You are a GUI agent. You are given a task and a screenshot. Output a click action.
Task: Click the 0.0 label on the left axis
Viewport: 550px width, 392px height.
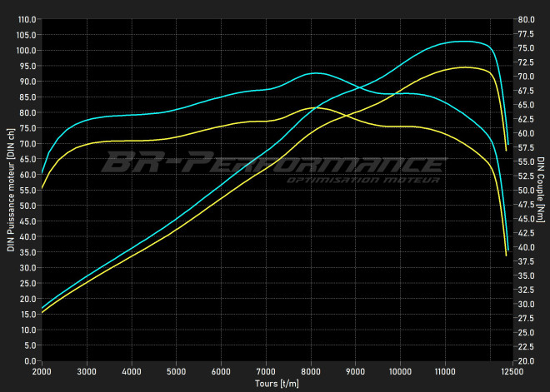tap(29, 361)
